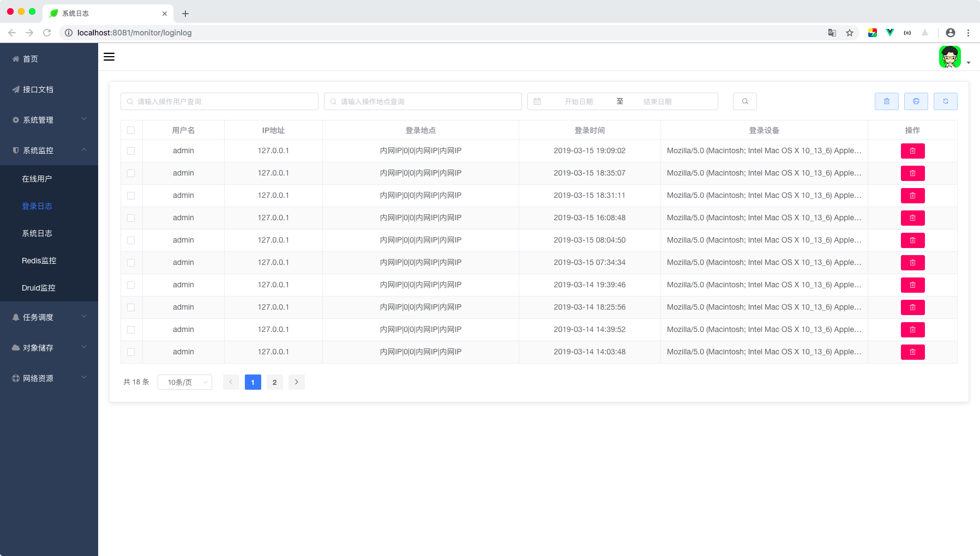Go to 首页 in sidebar
The image size is (980, 556).
pyautogui.click(x=49, y=59)
